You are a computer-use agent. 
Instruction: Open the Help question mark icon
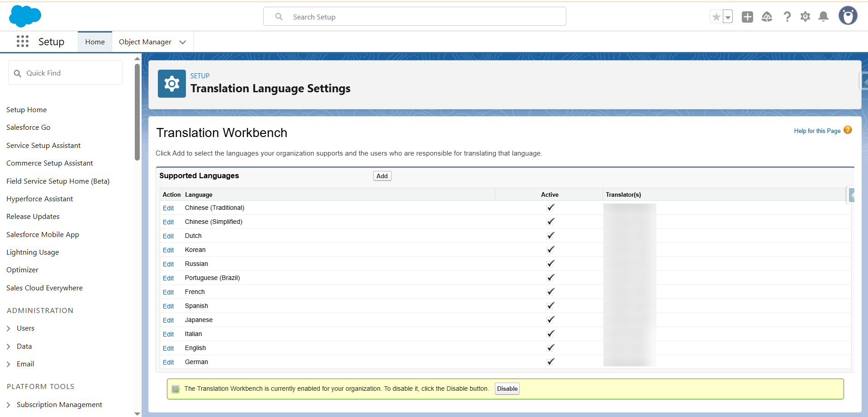pos(787,17)
